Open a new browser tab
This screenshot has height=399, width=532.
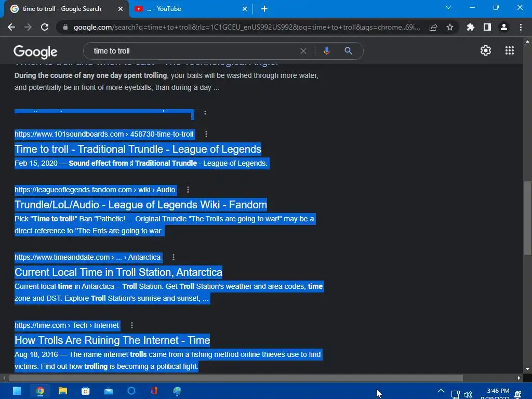tap(264, 9)
